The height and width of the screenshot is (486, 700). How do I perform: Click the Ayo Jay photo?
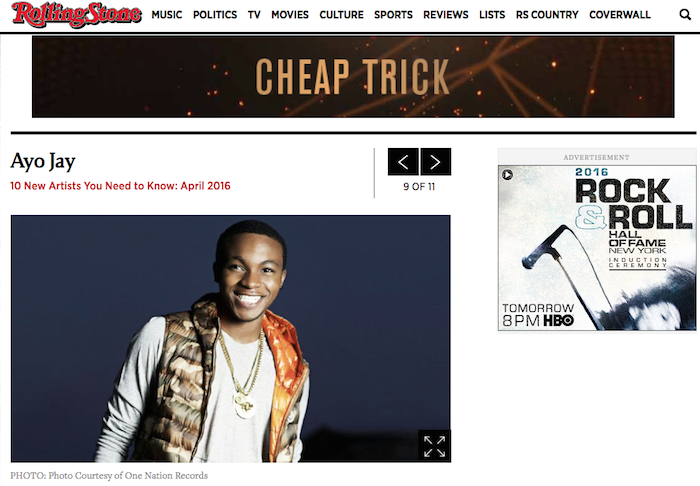[x=231, y=339]
